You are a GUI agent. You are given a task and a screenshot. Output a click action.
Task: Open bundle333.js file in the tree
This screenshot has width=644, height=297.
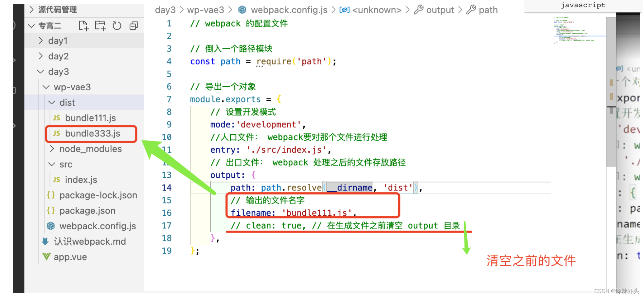tap(93, 133)
